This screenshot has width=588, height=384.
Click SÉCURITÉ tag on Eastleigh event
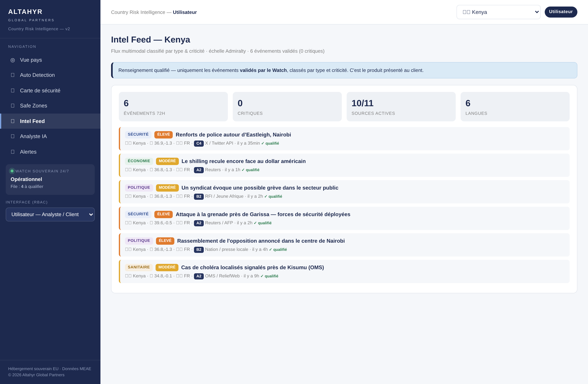pos(138,134)
